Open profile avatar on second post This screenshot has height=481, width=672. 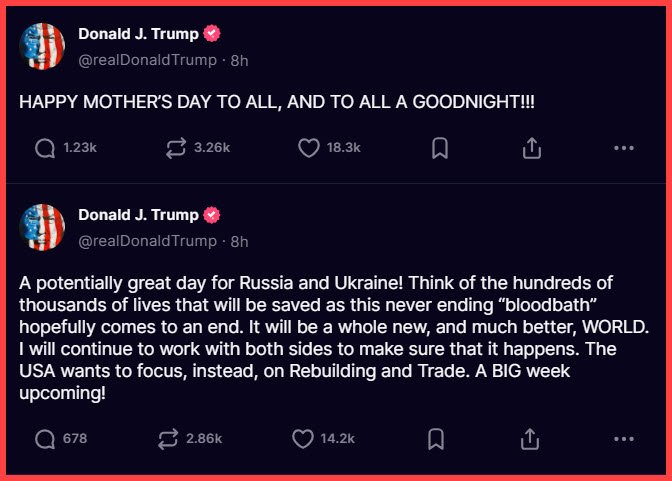click(43, 227)
